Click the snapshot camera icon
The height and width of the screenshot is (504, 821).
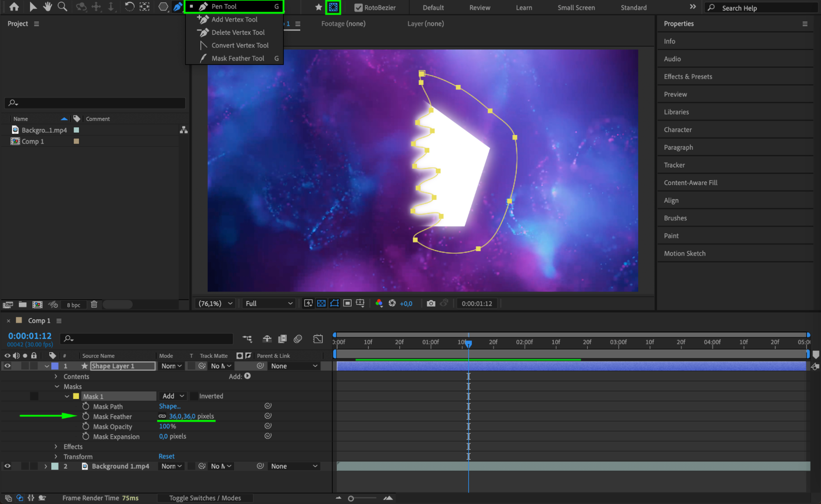431,303
